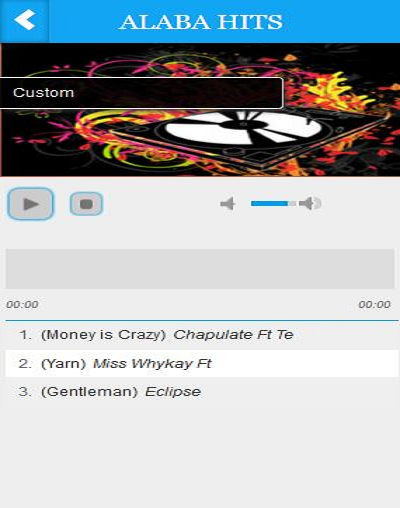400x508 pixels.
Task: Click artist name Miss Whykay Ft
Action: point(152,363)
